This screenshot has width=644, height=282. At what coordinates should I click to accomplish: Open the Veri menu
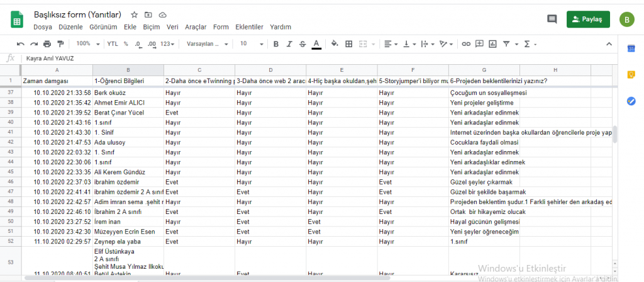coord(172,27)
